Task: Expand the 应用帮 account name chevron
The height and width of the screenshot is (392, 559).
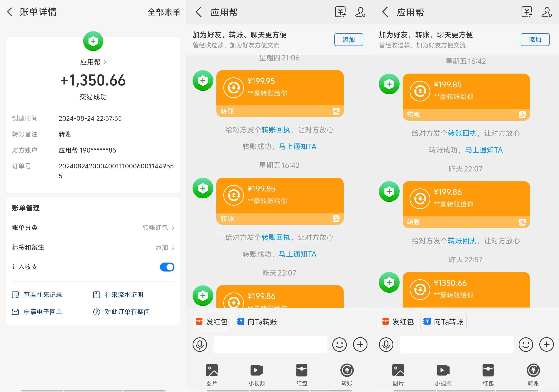Action: (x=105, y=62)
